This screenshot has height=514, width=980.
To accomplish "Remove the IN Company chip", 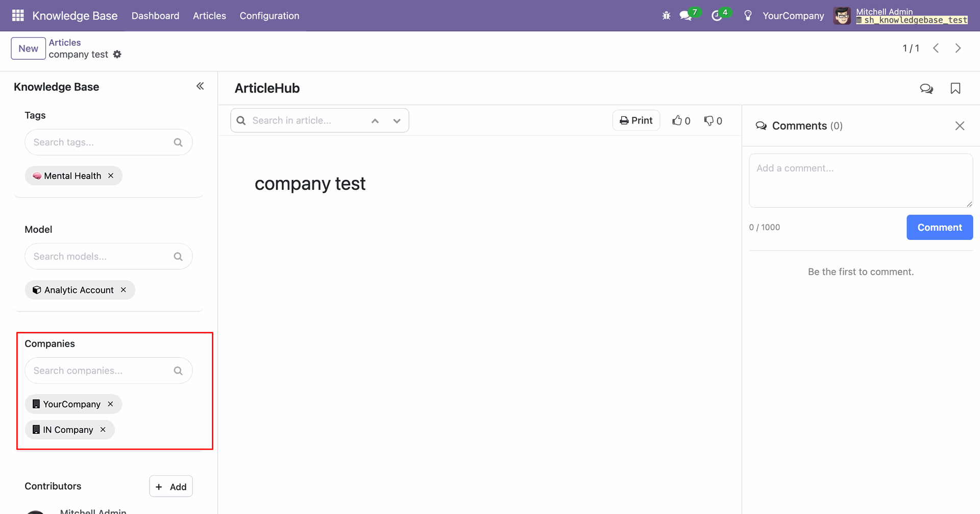I will click(x=103, y=430).
